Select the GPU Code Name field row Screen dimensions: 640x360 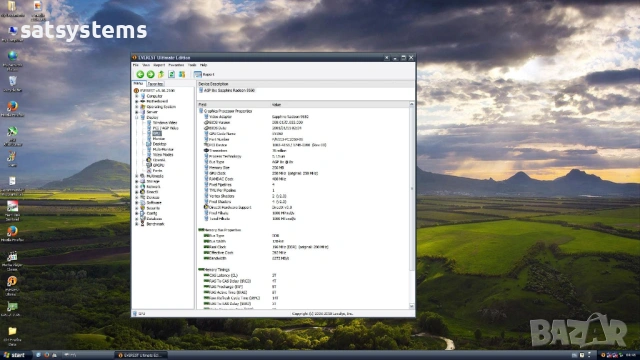pos(302,133)
